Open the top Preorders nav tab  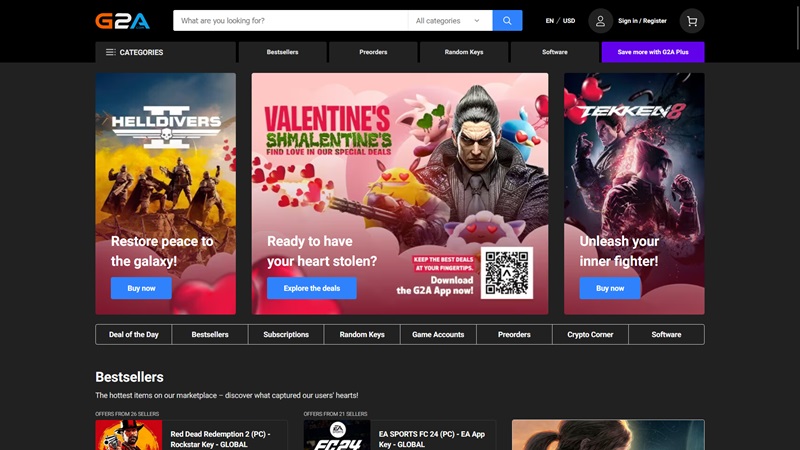pos(373,52)
